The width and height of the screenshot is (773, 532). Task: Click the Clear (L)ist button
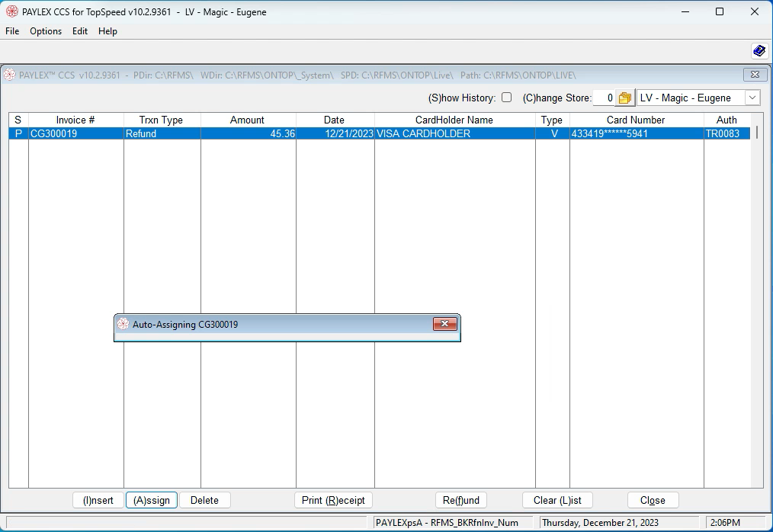[x=557, y=500]
